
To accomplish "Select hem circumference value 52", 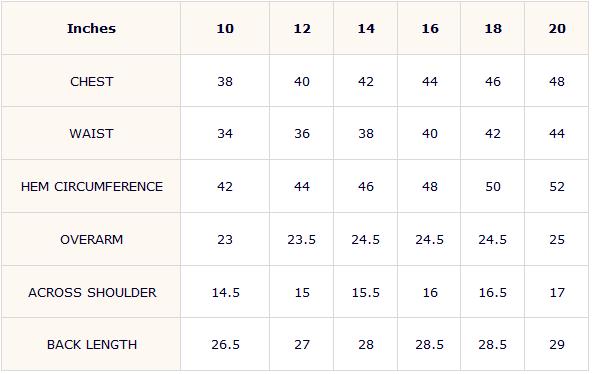I will (x=557, y=186).
